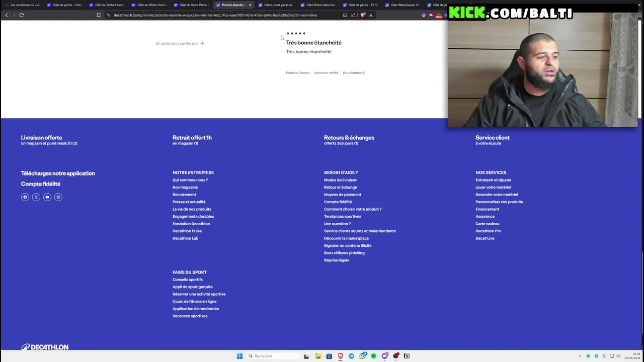Open the "Recrutement" link

click(x=184, y=195)
